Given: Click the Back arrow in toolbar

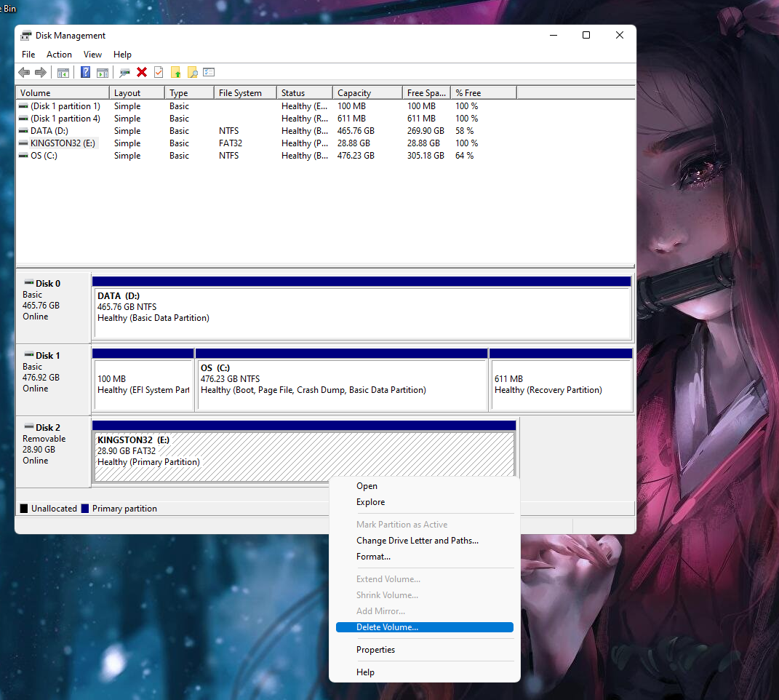Looking at the screenshot, I should tap(24, 73).
